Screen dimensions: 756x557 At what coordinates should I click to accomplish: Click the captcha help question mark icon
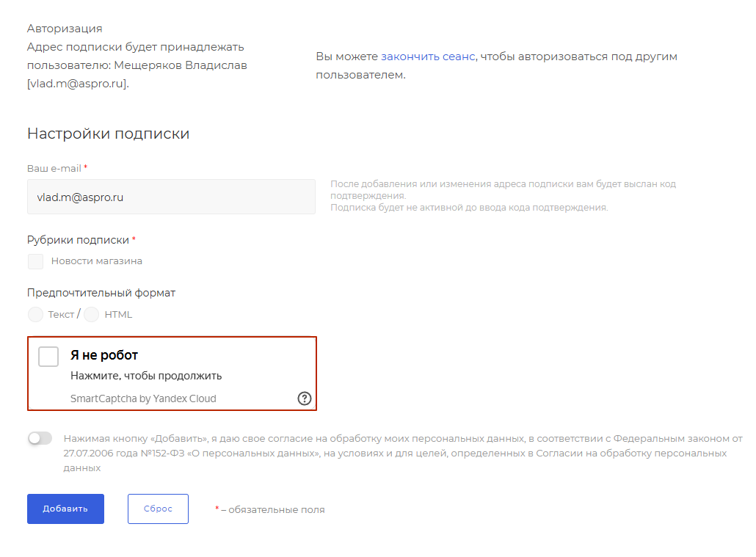(305, 398)
